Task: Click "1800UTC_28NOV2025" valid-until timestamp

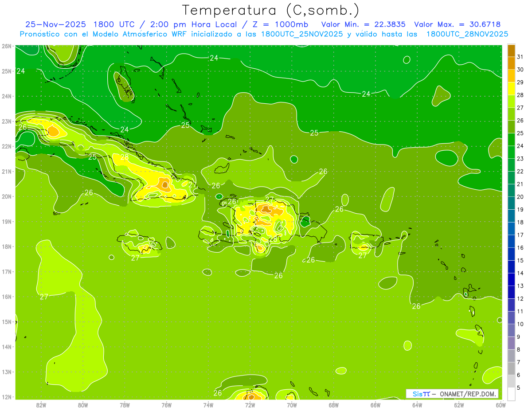Action: (x=467, y=34)
